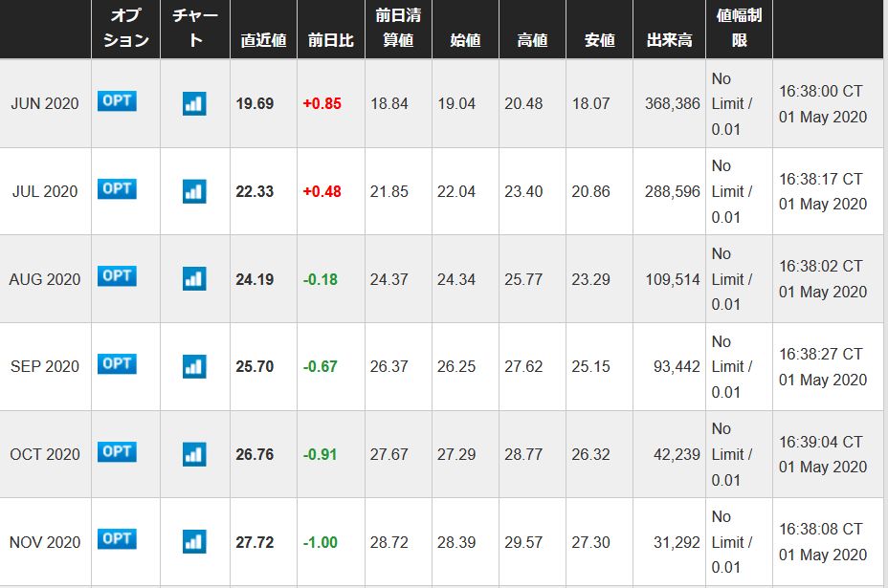The width and height of the screenshot is (888, 588).
Task: Select the AUG 2020 contract month
Action: (45, 279)
